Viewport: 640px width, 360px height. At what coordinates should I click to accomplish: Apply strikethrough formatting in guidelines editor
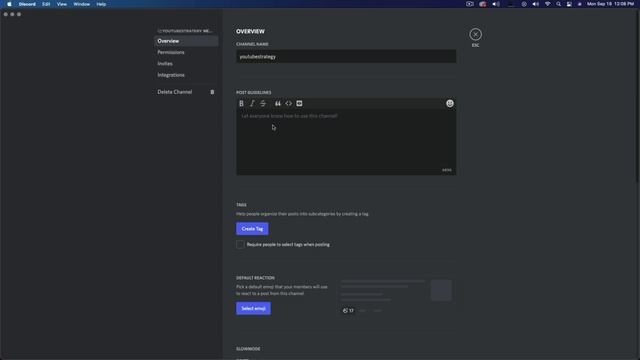[x=263, y=104]
